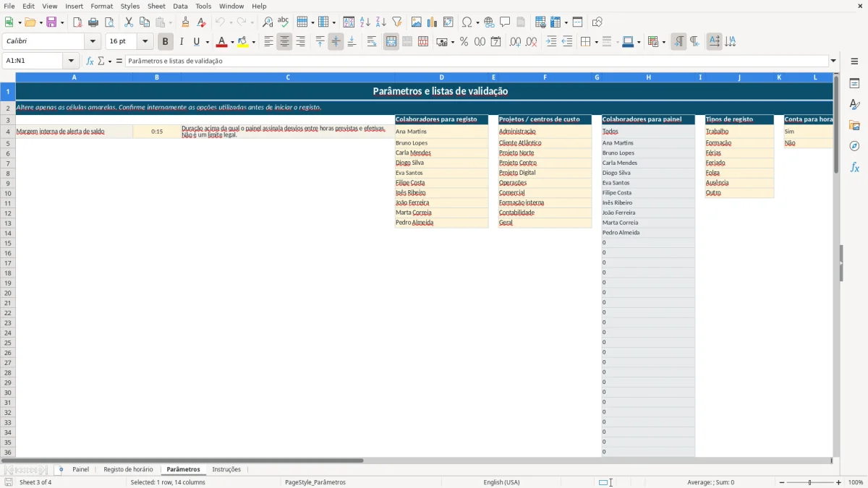The height and width of the screenshot is (488, 868).
Task: Toggle Wrap Text button
Action: tap(372, 42)
